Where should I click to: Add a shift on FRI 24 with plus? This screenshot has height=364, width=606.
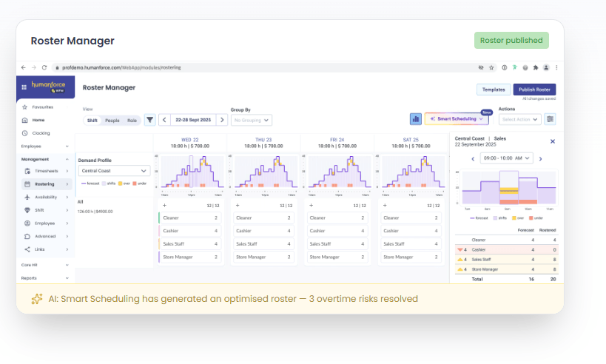(x=311, y=206)
